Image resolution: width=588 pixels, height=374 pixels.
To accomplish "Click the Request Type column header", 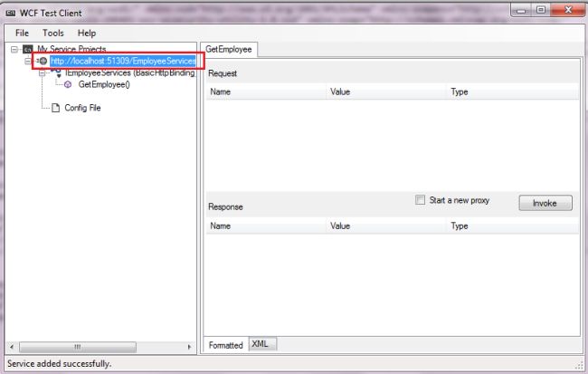I will [x=513, y=91].
